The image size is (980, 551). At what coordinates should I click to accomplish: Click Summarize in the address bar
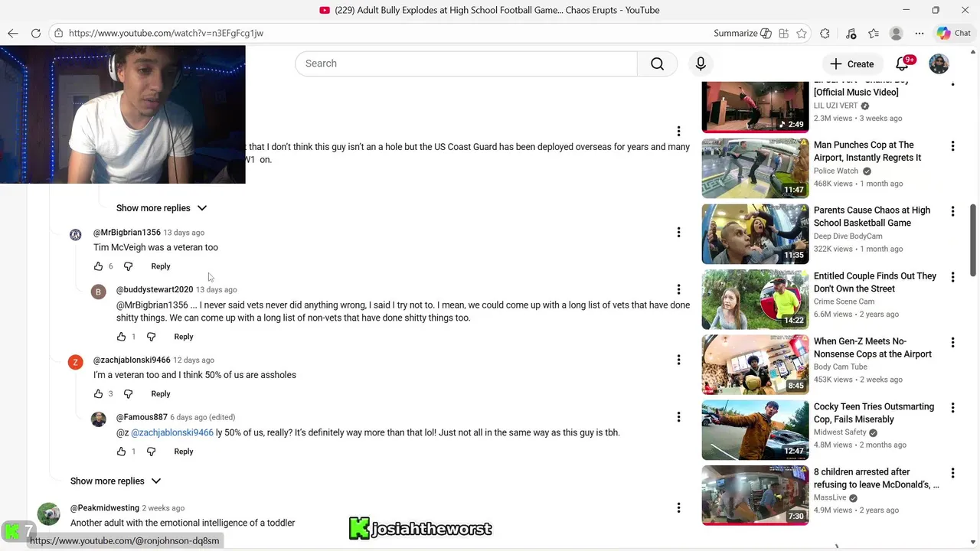[742, 33]
